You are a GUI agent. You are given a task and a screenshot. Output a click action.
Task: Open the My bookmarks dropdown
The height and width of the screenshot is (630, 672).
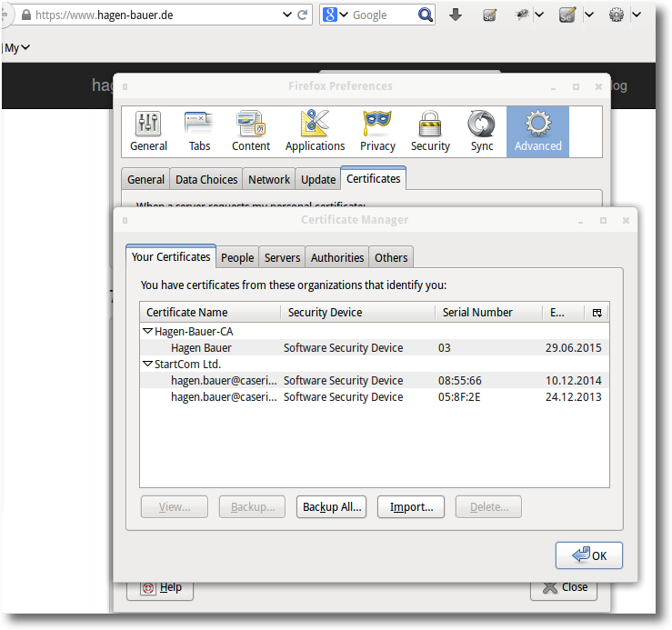tap(17, 47)
